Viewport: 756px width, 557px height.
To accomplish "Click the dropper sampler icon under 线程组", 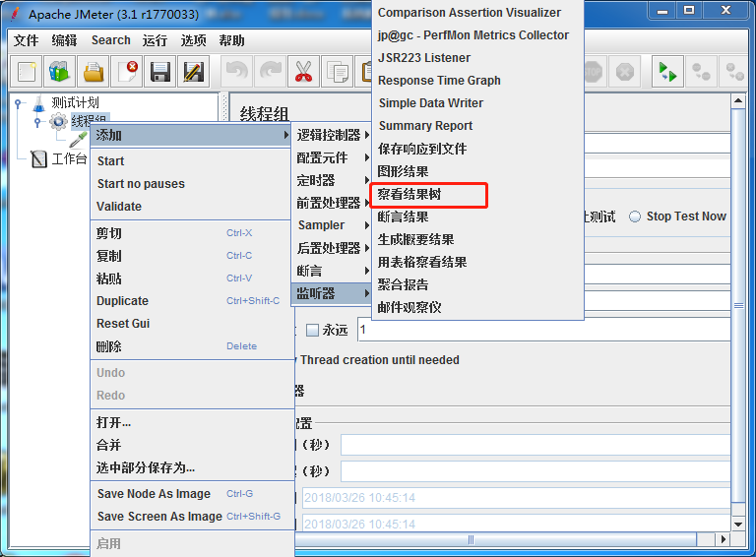I will (x=78, y=140).
